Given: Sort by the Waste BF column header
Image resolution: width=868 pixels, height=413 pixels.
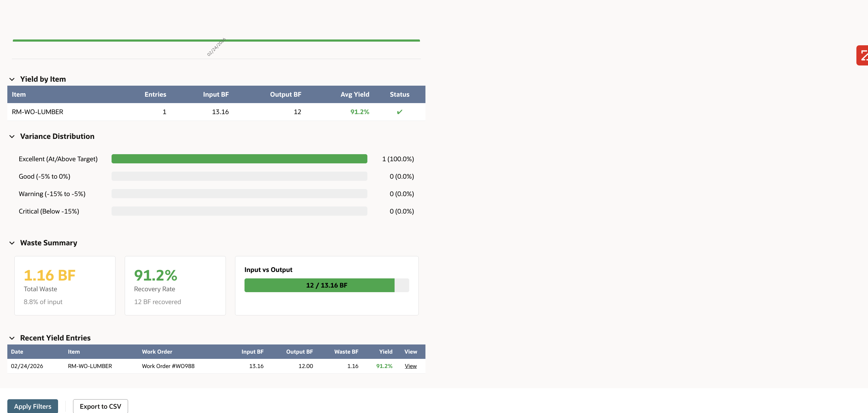Looking at the screenshot, I should (x=346, y=351).
